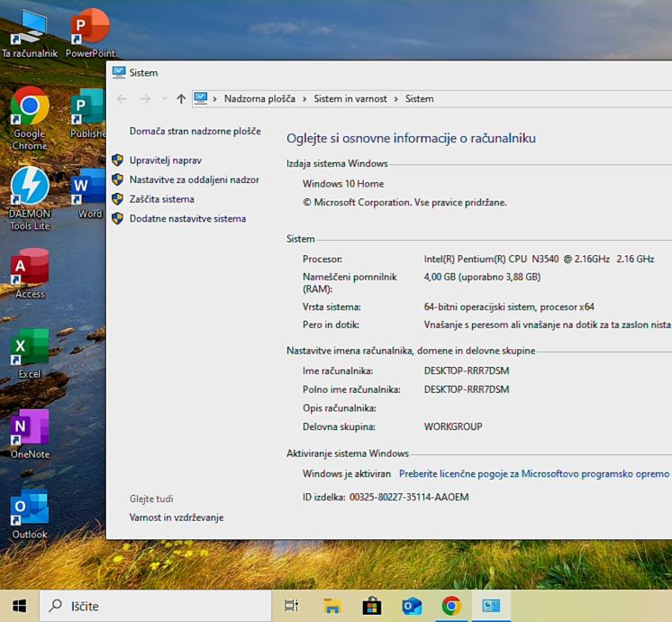Select Sistem in varnost in breadcrumb
672x622 pixels.
click(x=350, y=98)
